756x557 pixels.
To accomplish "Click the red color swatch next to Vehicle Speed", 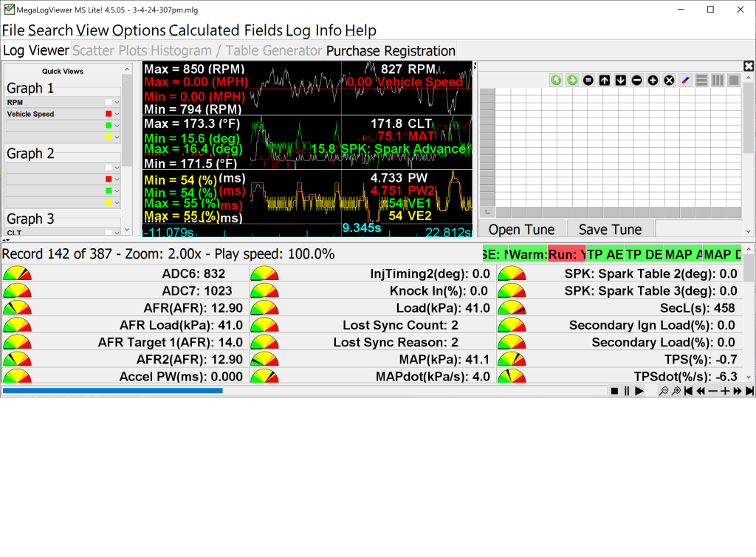I will click(x=109, y=115).
